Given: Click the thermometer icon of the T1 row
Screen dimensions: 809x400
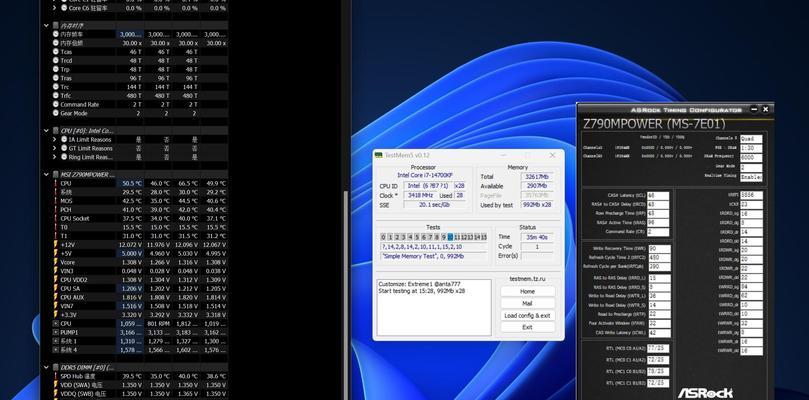Looking at the screenshot, I should (56, 236).
